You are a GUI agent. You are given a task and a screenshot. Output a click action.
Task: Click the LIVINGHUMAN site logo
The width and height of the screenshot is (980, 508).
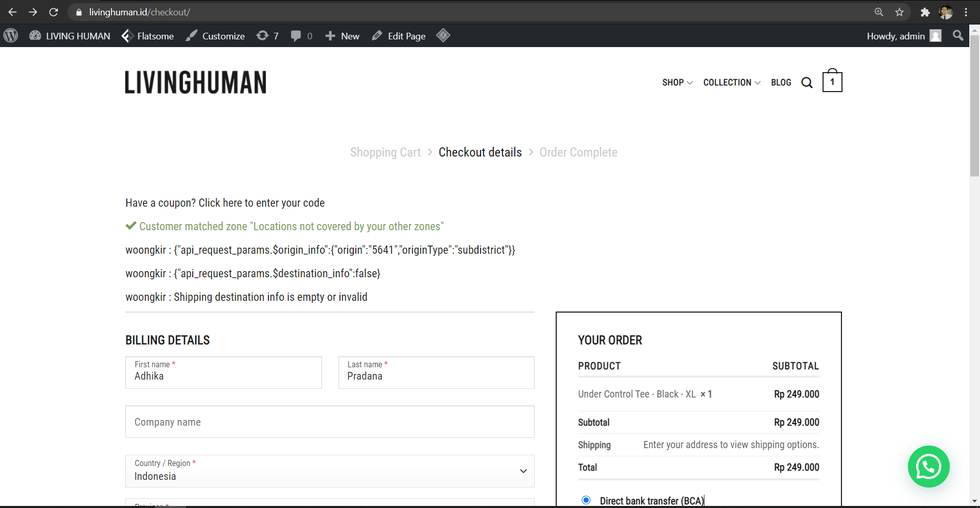pyautogui.click(x=196, y=82)
